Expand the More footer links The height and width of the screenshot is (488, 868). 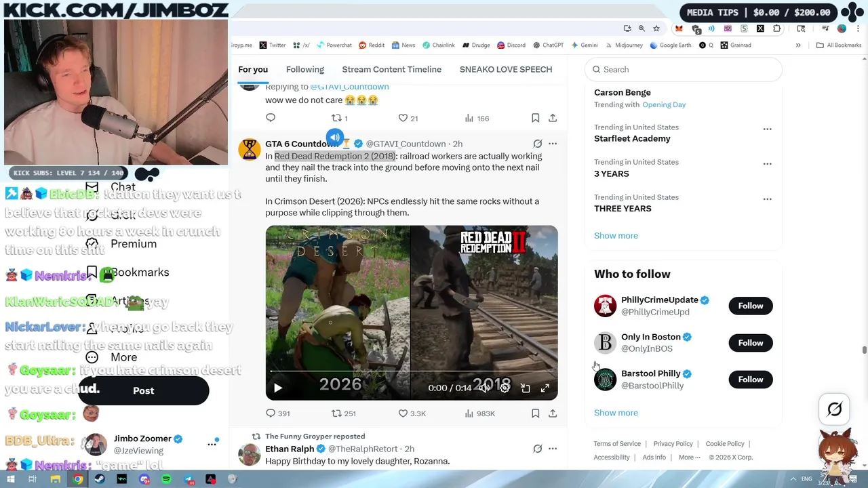click(x=689, y=457)
